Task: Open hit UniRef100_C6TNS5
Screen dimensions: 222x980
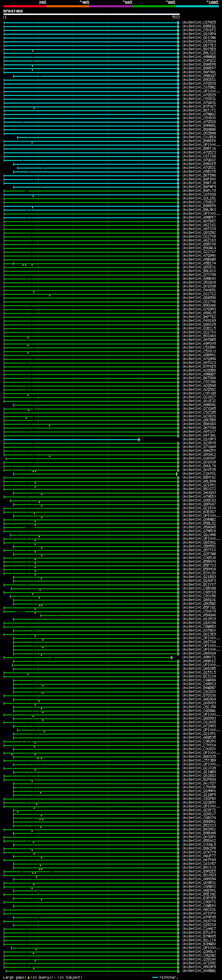Action: click(199, 23)
